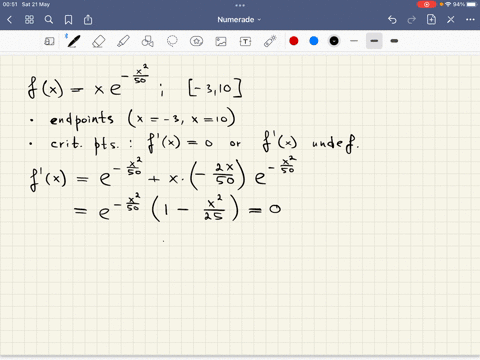The image size is (480, 360).
Task: Open search with the magnifier icon
Action: tap(49, 20)
